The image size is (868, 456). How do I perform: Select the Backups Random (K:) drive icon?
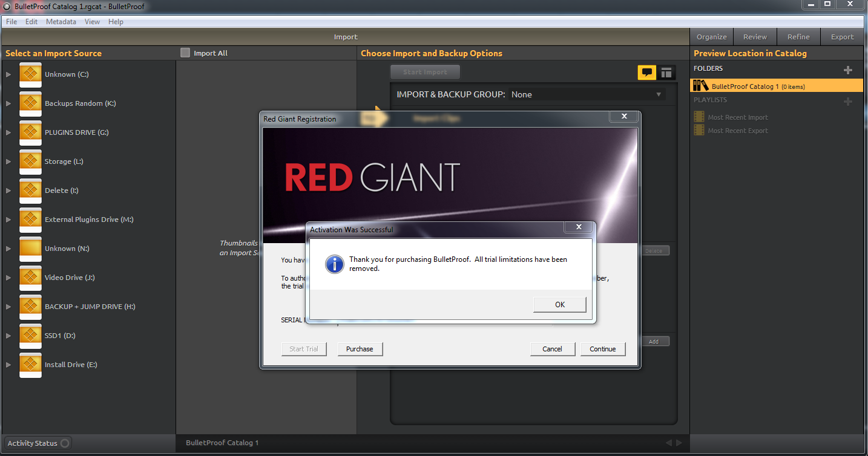30,103
